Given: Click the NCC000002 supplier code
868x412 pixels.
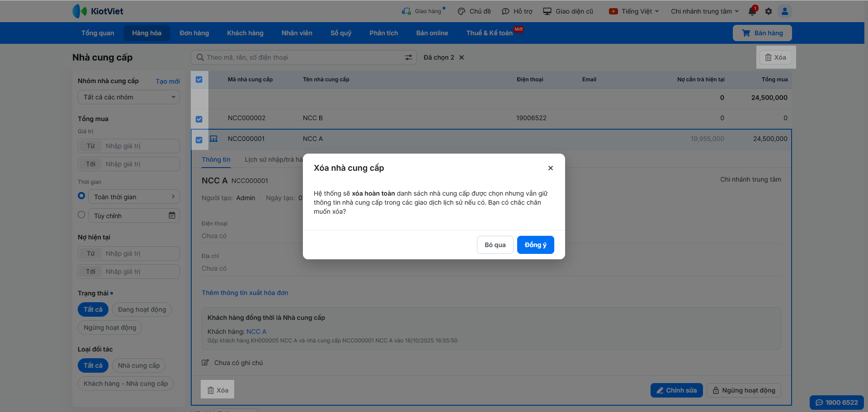Looking at the screenshot, I should click(246, 118).
